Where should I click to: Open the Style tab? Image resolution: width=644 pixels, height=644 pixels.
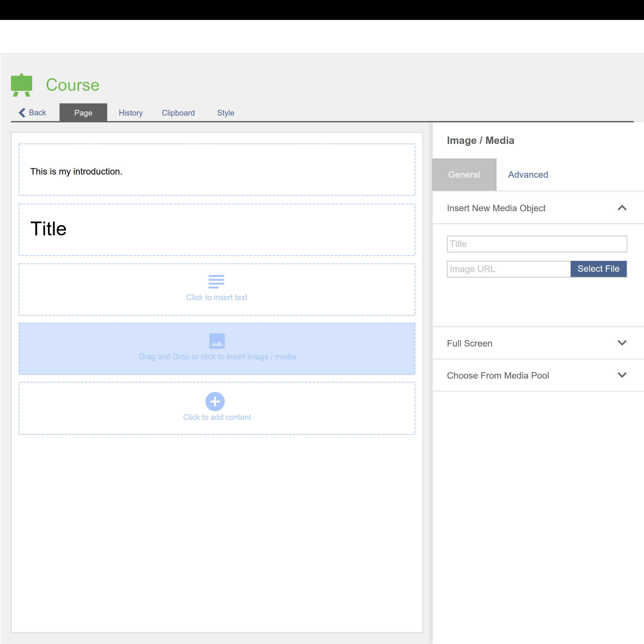tap(226, 113)
